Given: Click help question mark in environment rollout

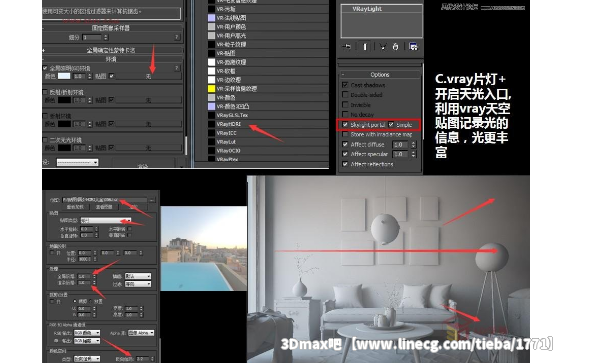Looking at the screenshot, I should pyautogui.click(x=177, y=68).
